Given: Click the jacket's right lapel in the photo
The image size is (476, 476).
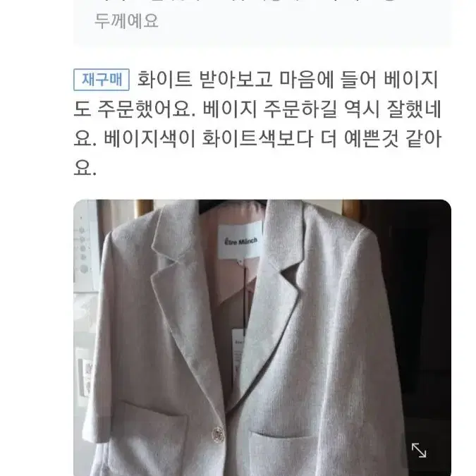Looking at the screenshot, I should click(275, 291).
